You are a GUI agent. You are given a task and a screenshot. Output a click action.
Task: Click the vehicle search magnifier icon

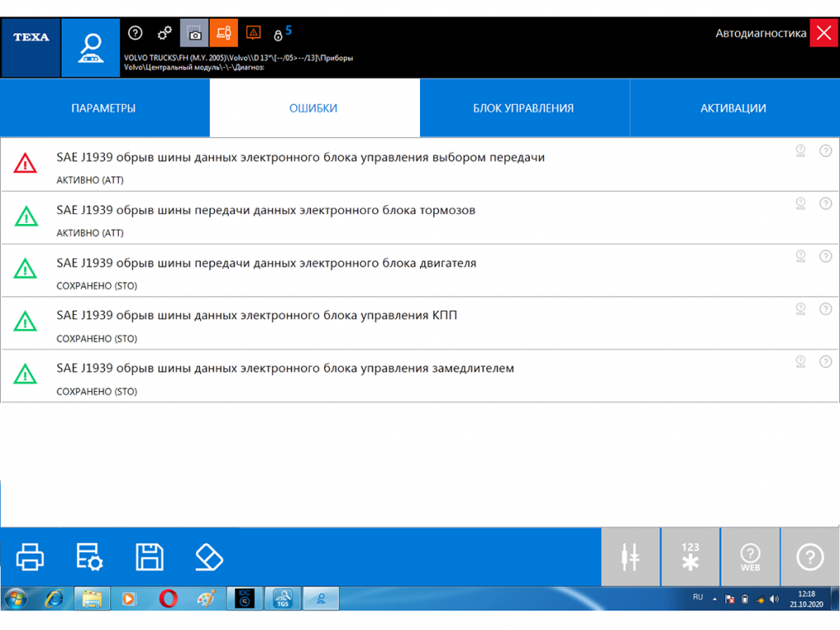coord(90,48)
